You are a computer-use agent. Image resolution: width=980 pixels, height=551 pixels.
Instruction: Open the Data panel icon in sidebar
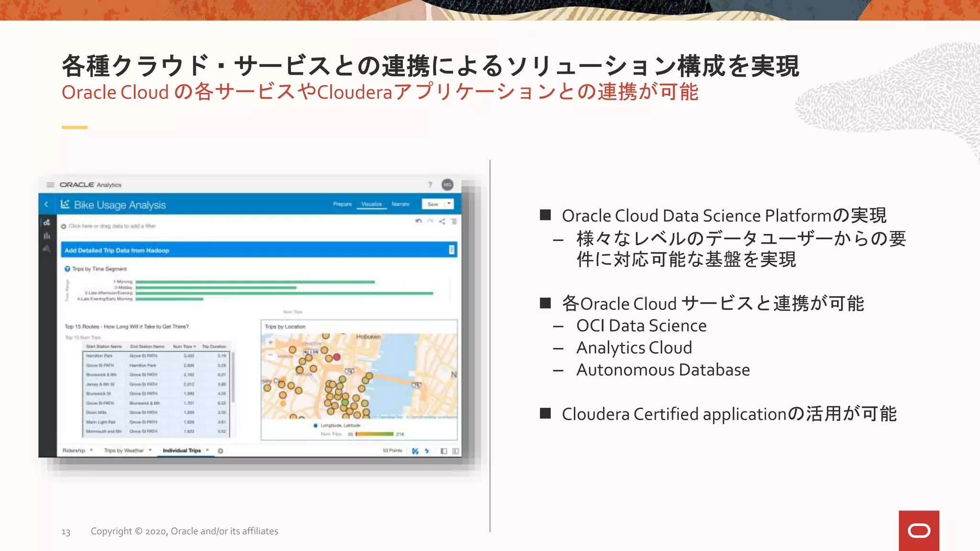pos(46,222)
